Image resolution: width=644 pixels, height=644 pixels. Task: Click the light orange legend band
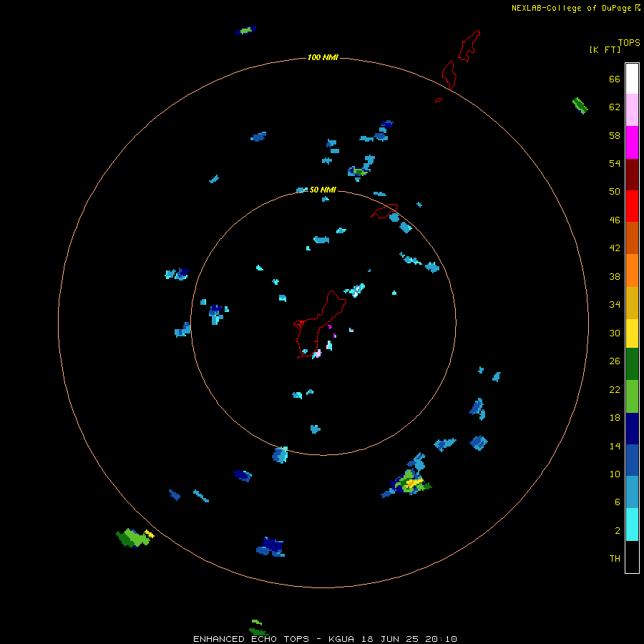click(632, 270)
